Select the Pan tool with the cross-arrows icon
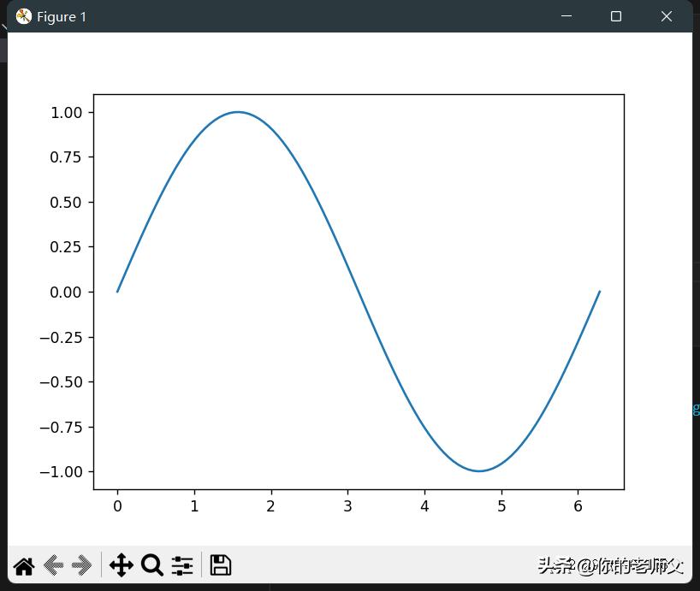 [x=122, y=565]
